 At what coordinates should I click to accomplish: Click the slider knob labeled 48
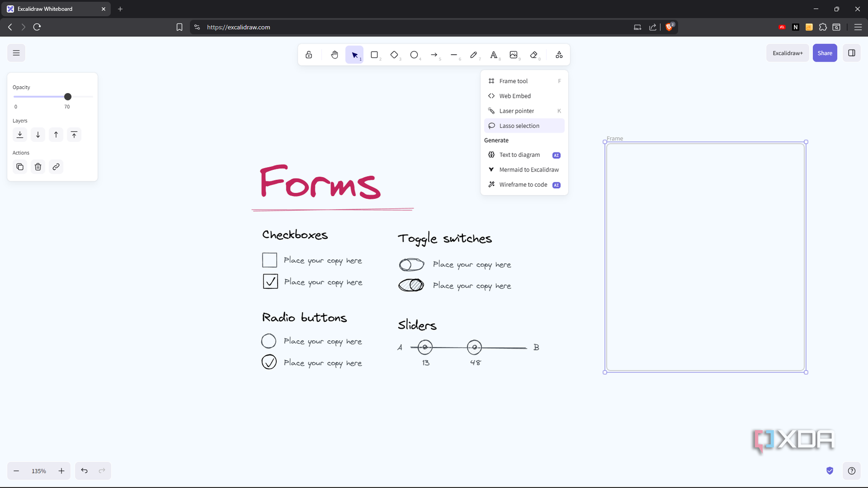475,347
